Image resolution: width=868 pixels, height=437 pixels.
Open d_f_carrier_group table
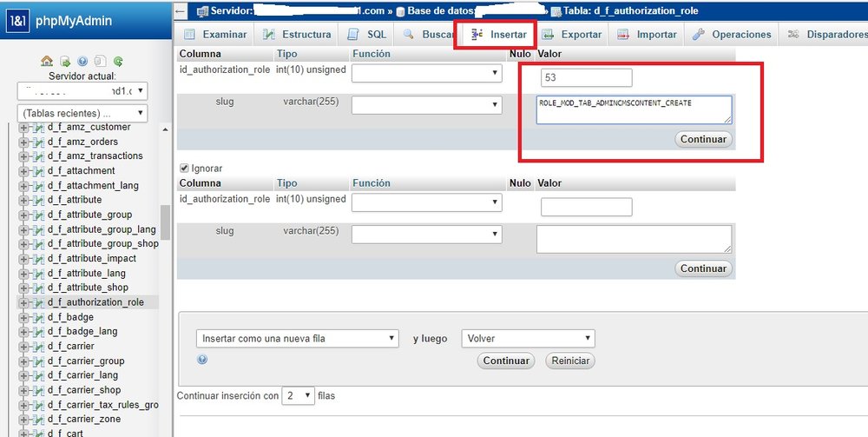[86, 361]
